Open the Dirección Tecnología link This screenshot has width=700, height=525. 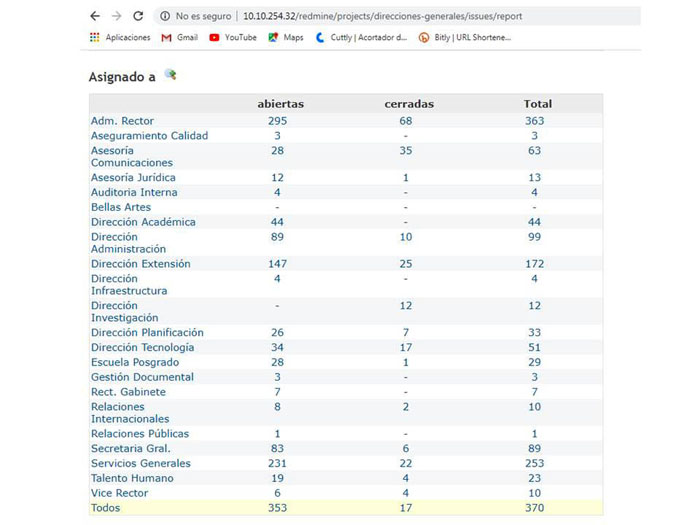142,347
